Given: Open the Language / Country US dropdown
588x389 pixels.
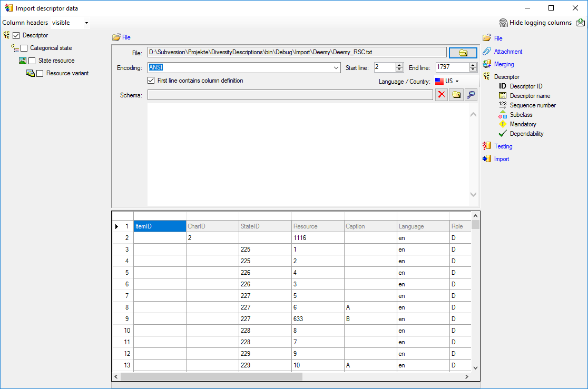Looking at the screenshot, I should click(457, 81).
